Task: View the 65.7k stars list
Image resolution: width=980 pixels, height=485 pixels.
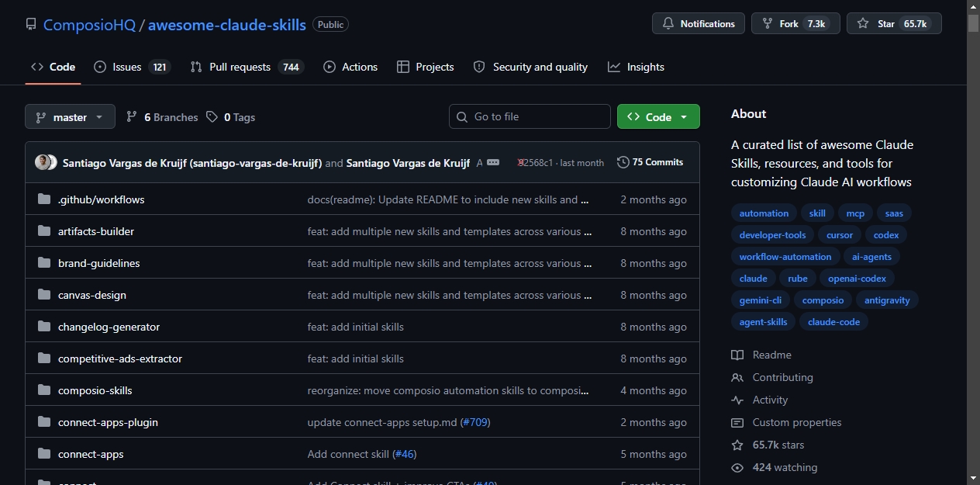Action: tap(768, 445)
